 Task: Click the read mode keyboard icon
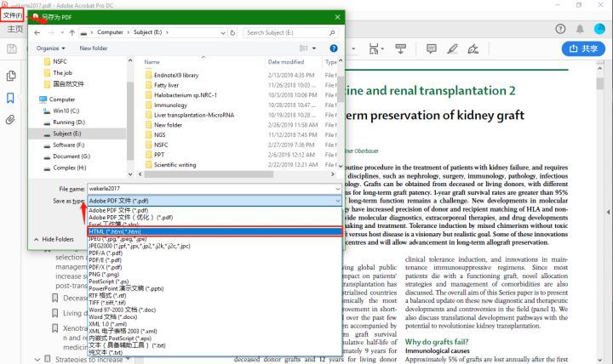(x=401, y=48)
